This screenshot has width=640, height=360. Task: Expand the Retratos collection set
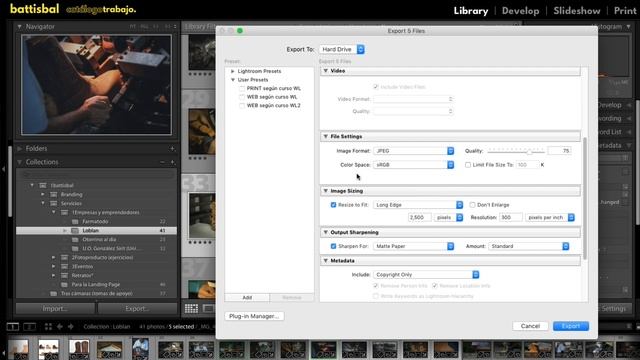coord(53,276)
